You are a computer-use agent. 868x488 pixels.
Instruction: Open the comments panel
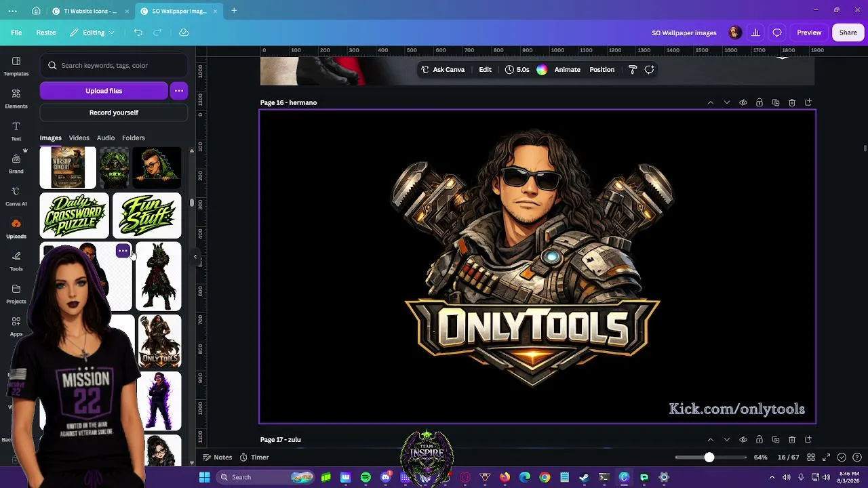tap(777, 33)
